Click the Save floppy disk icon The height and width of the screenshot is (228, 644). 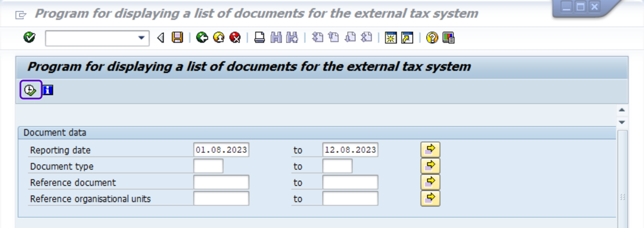[x=177, y=38]
